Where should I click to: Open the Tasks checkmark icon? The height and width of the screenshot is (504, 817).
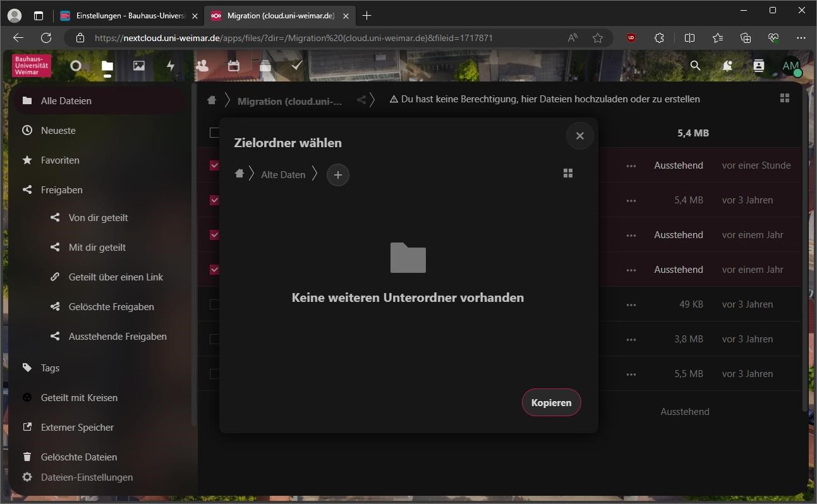click(297, 66)
